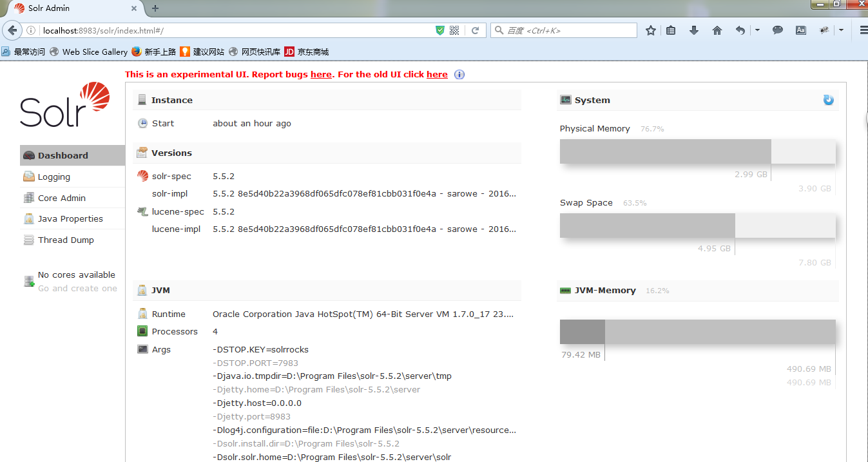Click the JVM section icon

coord(142,290)
